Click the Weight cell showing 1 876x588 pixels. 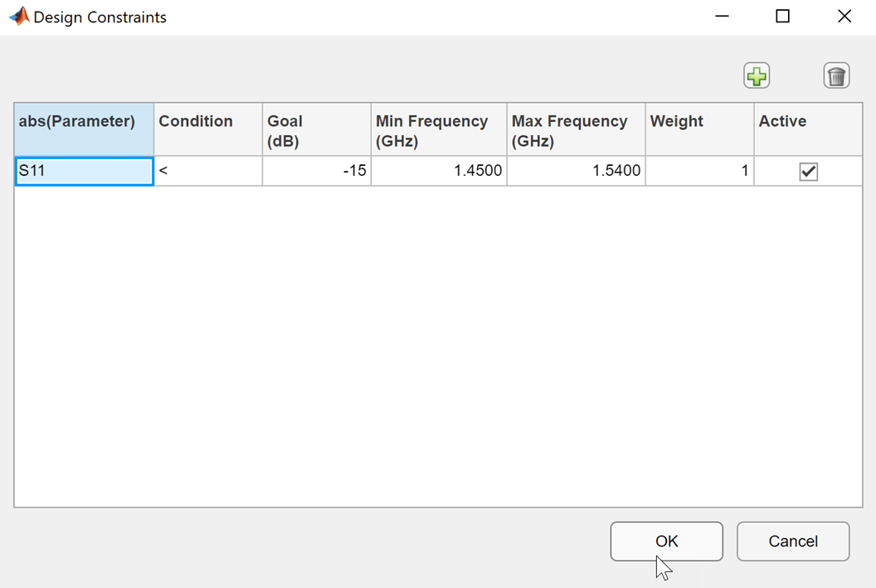[x=699, y=172]
